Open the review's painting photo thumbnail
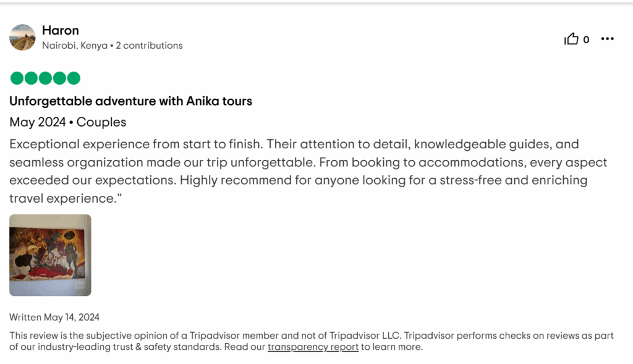The height and width of the screenshot is (364, 633). [x=50, y=255]
